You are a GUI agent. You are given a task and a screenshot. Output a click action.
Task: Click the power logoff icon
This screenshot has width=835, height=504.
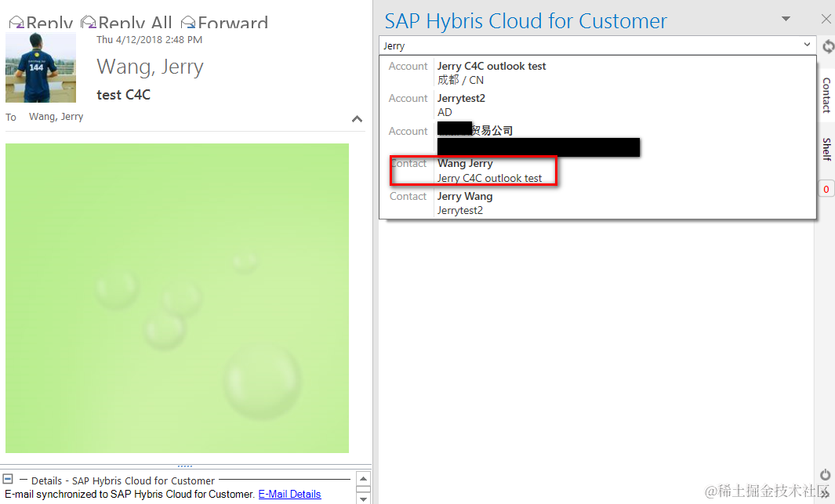point(825,474)
